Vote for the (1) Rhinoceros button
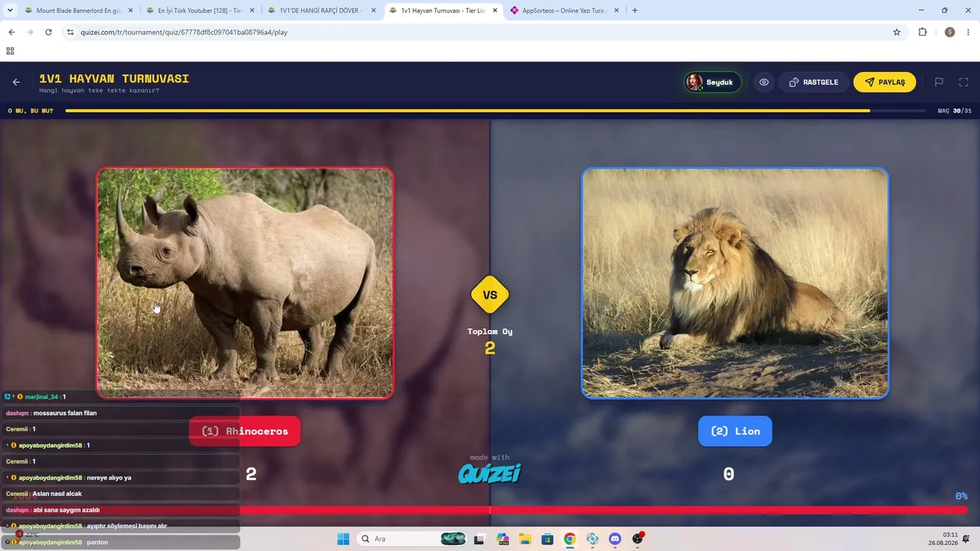This screenshot has height=551, width=980. pos(245,431)
